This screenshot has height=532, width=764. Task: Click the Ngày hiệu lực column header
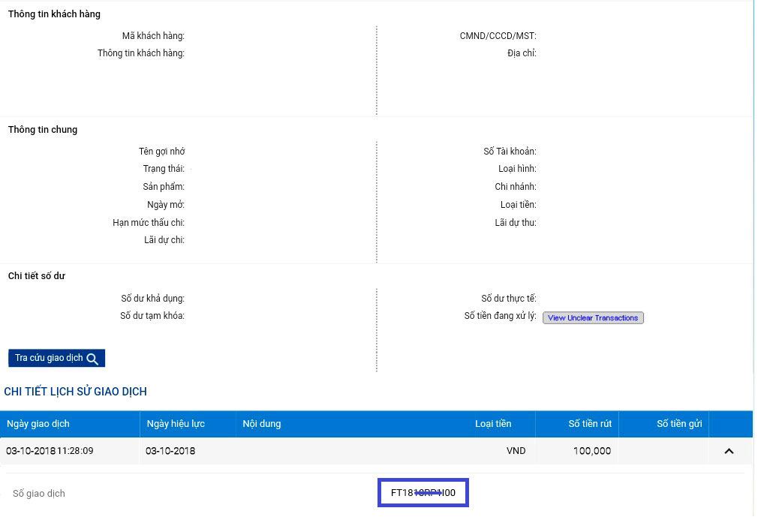tap(176, 424)
